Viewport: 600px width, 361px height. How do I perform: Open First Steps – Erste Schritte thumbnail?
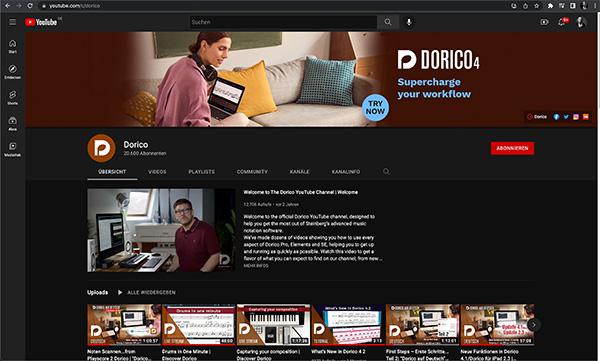coord(422,325)
